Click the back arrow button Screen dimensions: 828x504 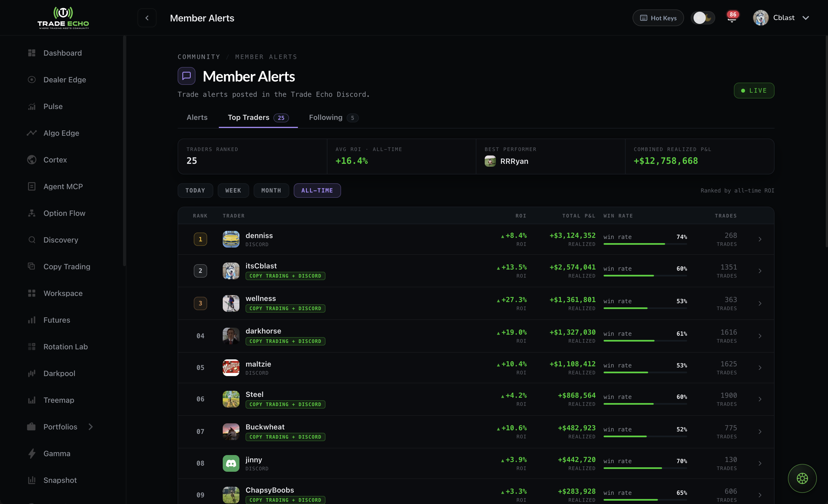(147, 18)
